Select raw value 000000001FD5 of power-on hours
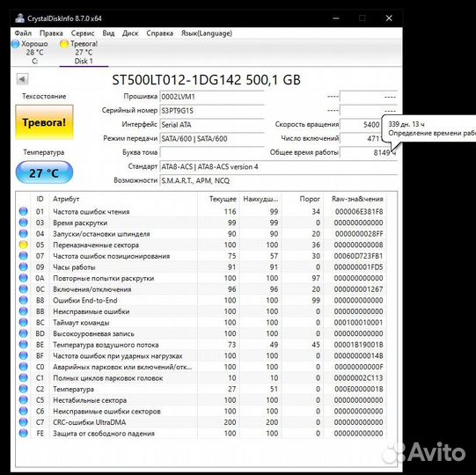The height and width of the screenshot is (475, 476). click(358, 267)
